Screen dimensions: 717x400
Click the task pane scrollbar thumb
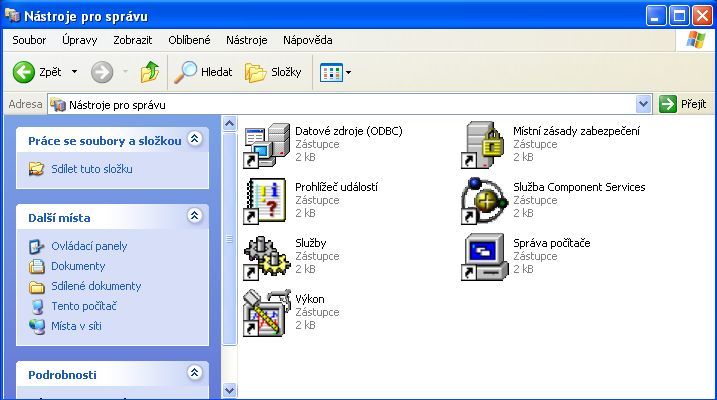pos(229,239)
